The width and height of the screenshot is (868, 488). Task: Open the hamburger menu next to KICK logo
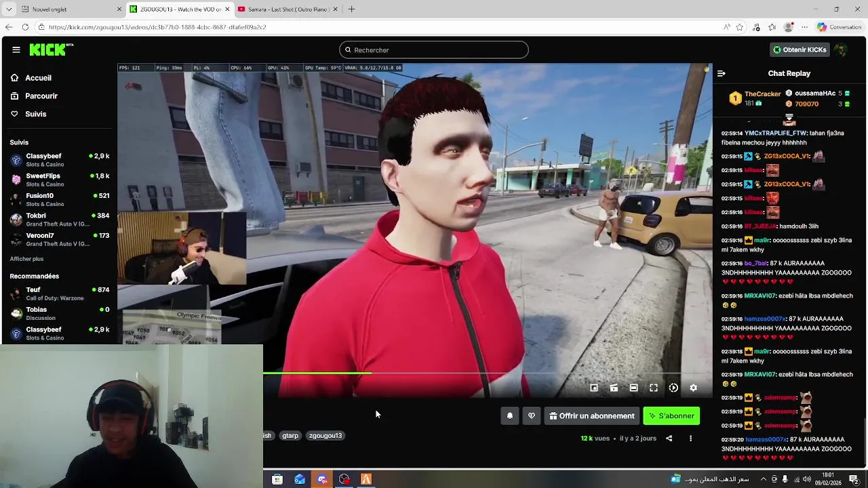point(16,49)
